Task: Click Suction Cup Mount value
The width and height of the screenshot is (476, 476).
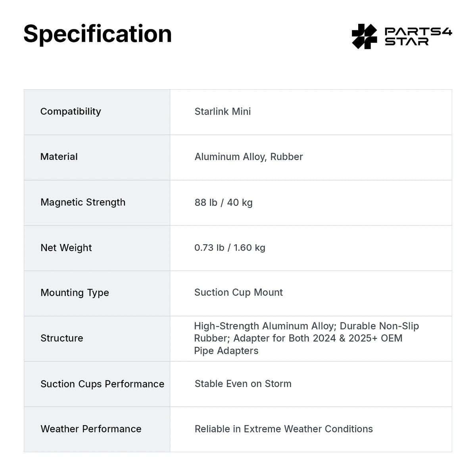Action: 238,292
